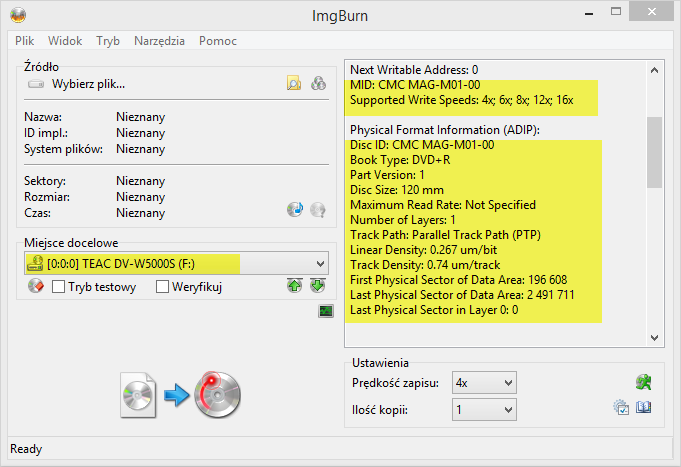
Task: Click the greyed-out disc icon beside music disc
Action: click(x=318, y=210)
